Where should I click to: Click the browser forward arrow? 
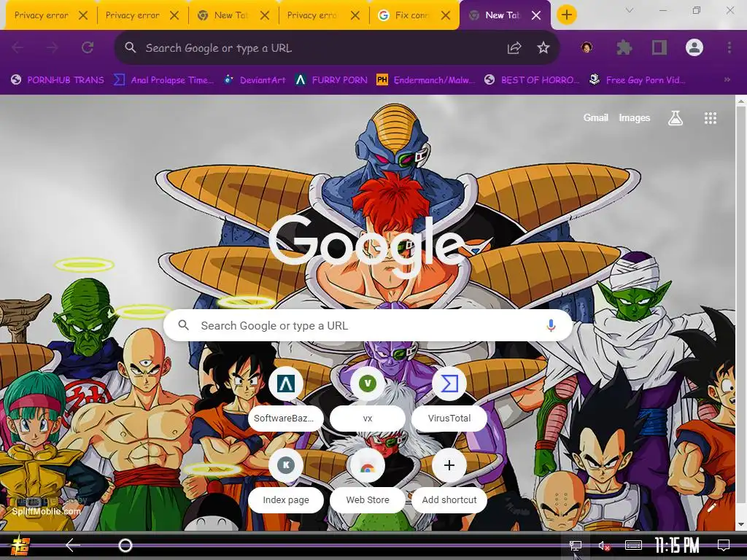(53, 47)
